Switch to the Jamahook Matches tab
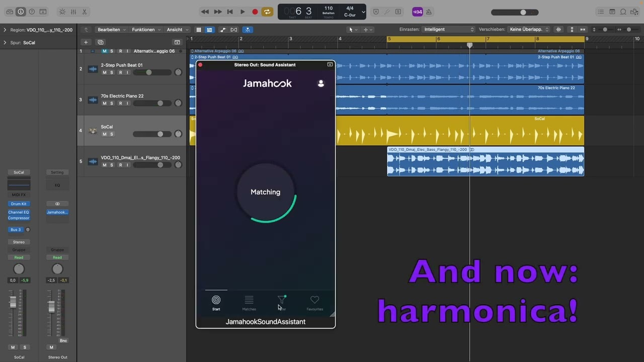Screen dimensions: 644x362 tap(249, 303)
